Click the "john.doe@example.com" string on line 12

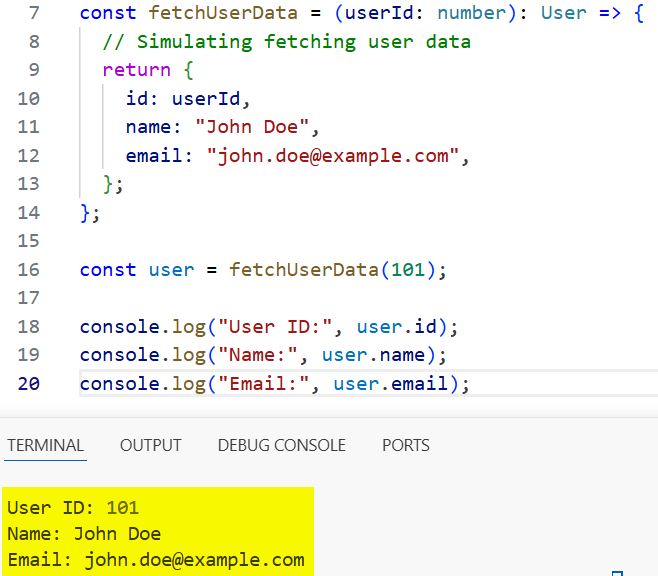click(333, 156)
